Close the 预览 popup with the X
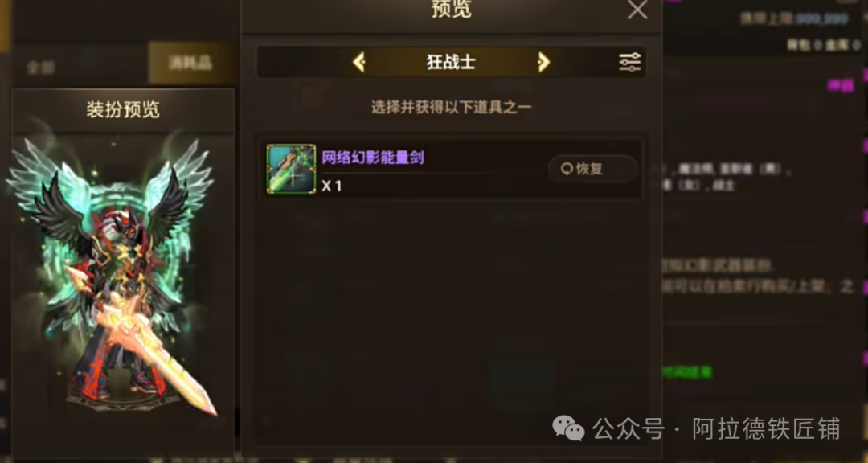Screen dimensions: 868x463 [x=637, y=10]
